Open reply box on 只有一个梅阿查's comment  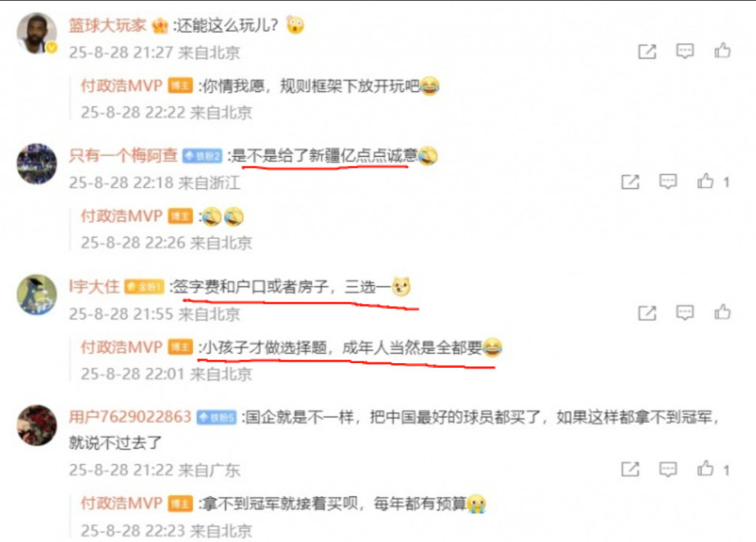pyautogui.click(x=668, y=182)
